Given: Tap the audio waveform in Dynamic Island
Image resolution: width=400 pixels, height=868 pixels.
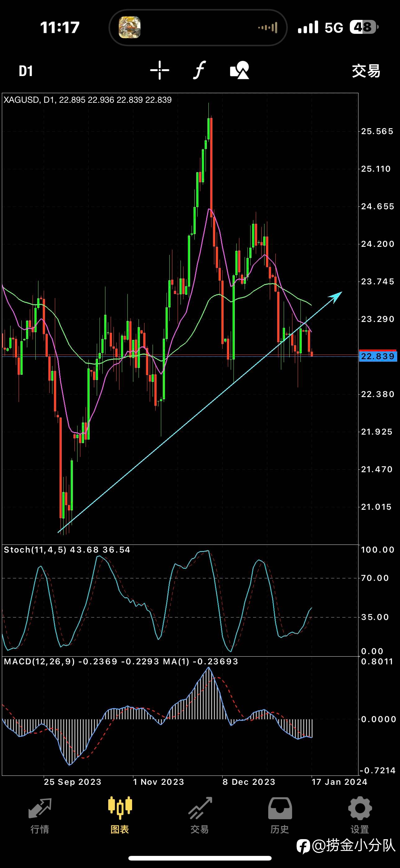Looking at the screenshot, I should tap(268, 28).
